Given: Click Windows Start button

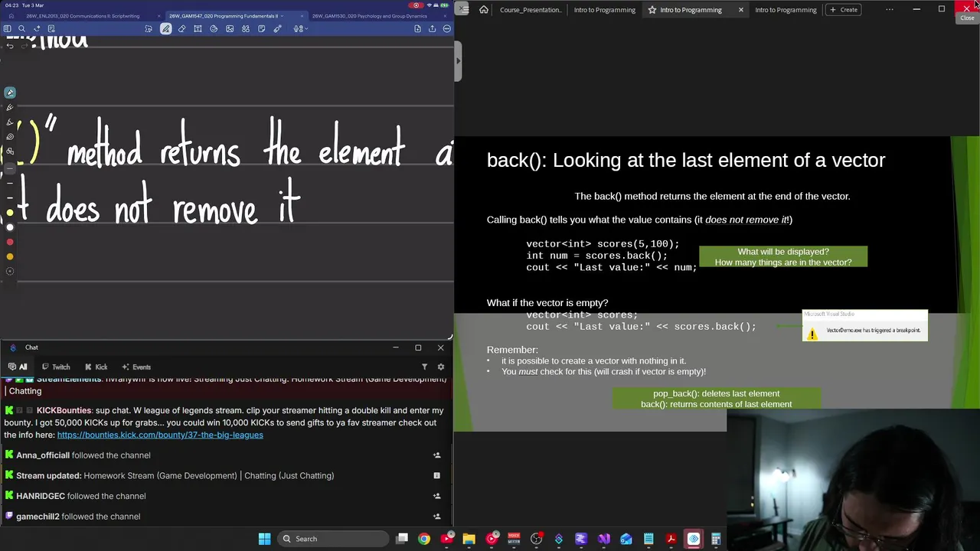Looking at the screenshot, I should pos(264,539).
